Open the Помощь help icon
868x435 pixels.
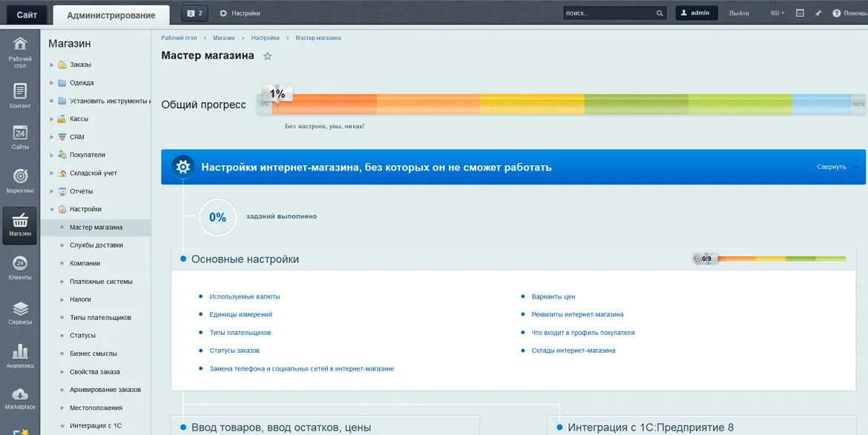836,13
